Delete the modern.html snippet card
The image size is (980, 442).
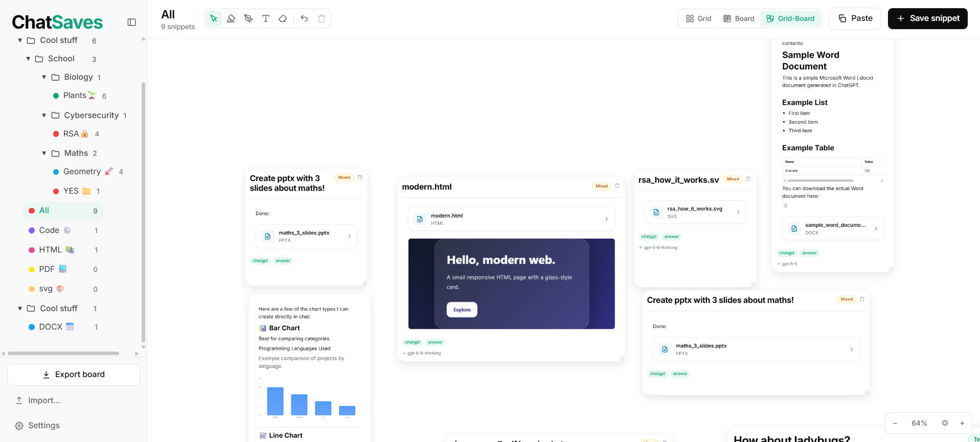(617, 186)
